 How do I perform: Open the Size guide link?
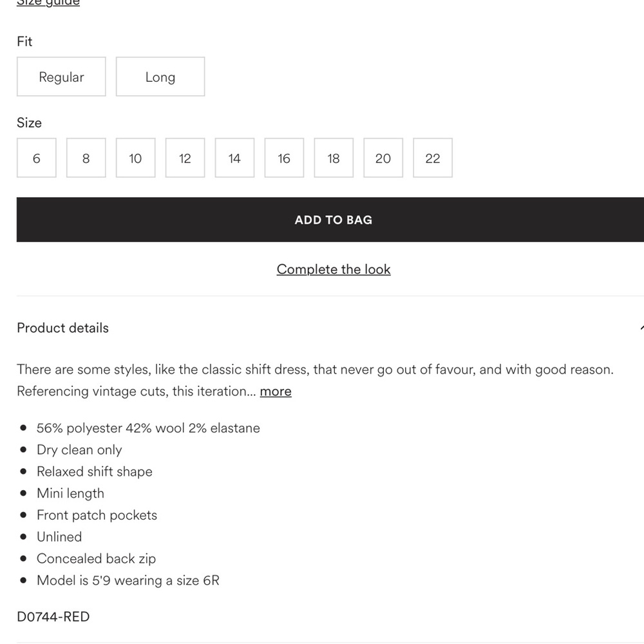[x=48, y=3]
